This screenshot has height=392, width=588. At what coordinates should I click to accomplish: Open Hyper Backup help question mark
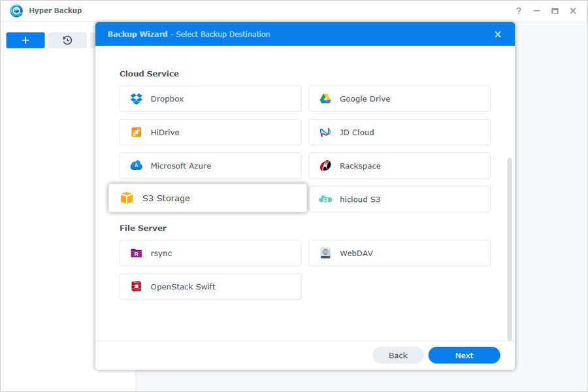pos(519,11)
